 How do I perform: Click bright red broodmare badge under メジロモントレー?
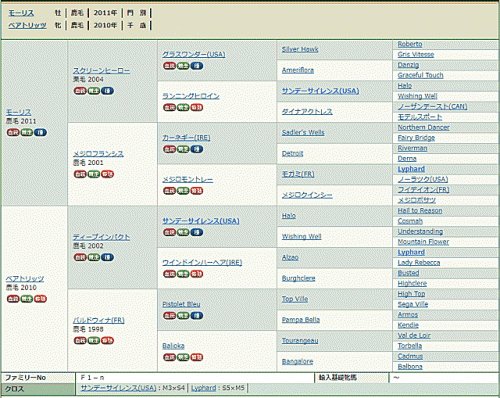coord(197,191)
